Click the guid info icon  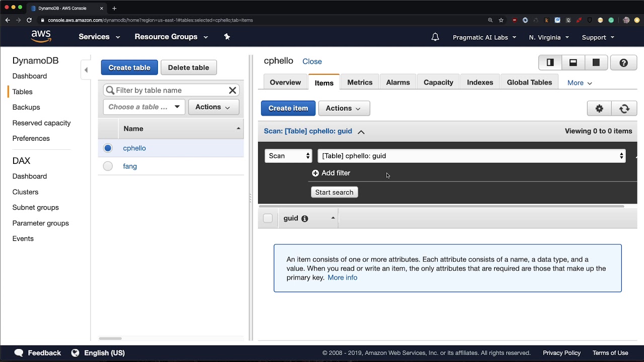tap(304, 219)
